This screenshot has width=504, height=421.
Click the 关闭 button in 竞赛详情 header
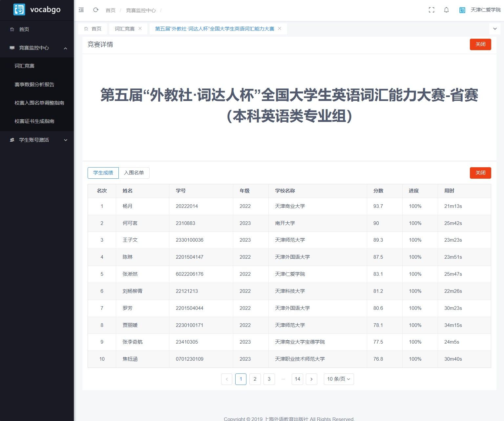pyautogui.click(x=480, y=44)
